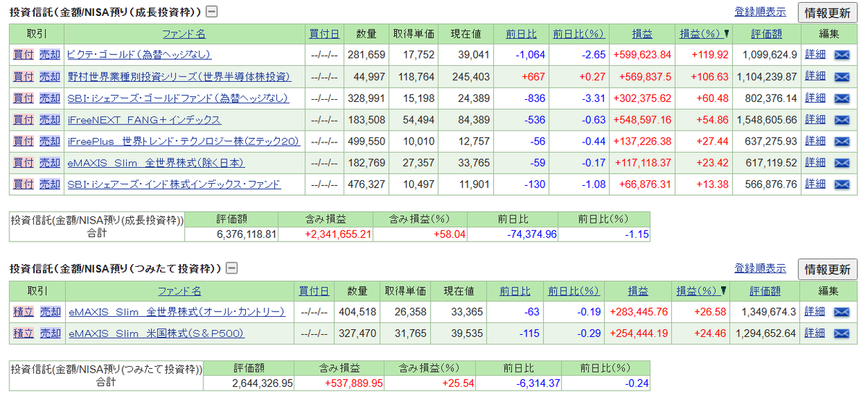Open 登録順表示 link in つみたて投資枠
This screenshot has height=400, width=868.
click(x=760, y=268)
